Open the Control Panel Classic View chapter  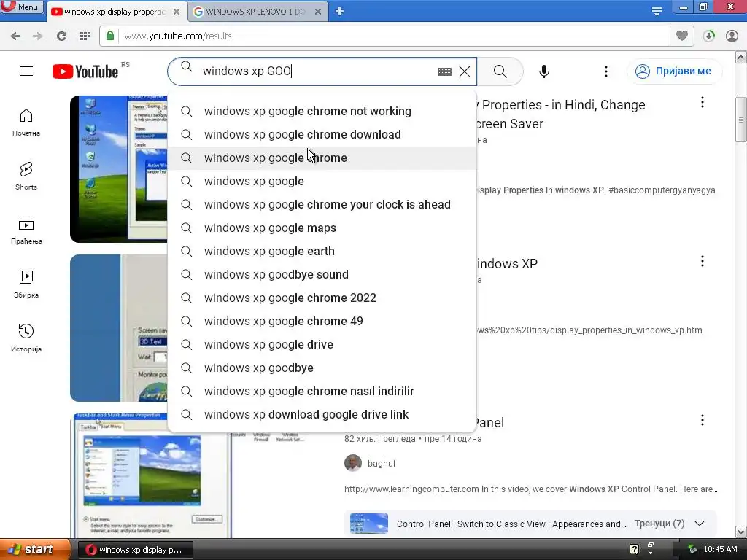pyautogui.click(x=511, y=524)
